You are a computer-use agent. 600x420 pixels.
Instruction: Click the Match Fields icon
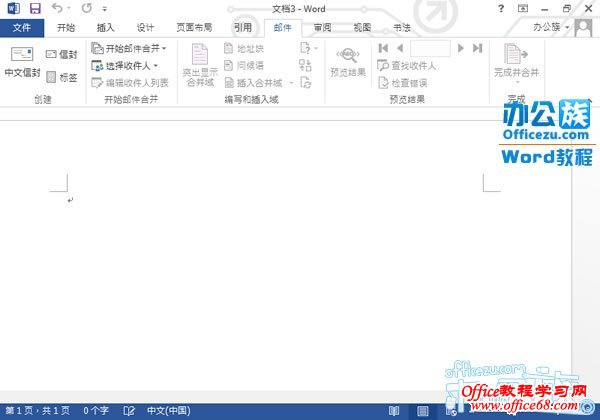(x=305, y=65)
